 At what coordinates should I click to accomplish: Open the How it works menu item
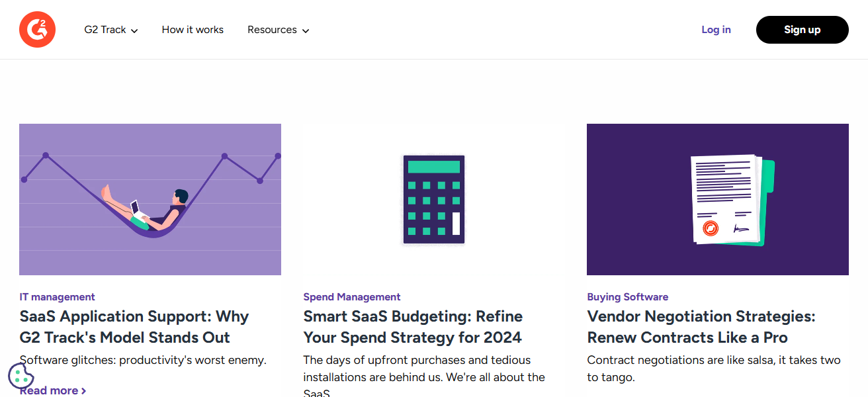[193, 30]
